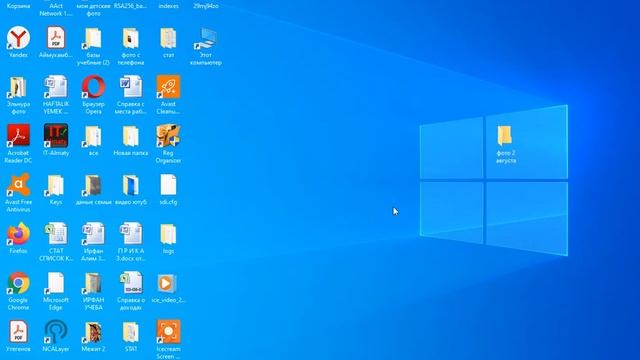Click the Корзина label
This screenshot has height=360, width=640.
pos(18,6)
